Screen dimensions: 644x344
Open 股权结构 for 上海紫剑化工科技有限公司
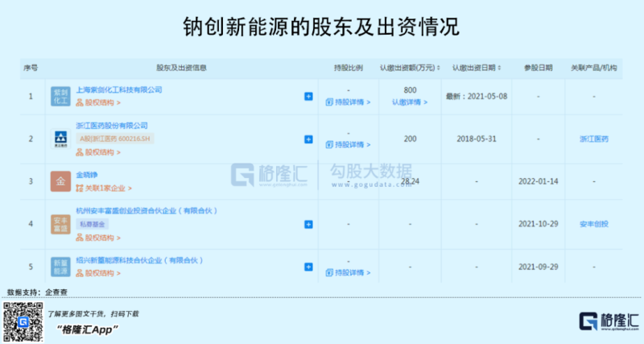coord(98,102)
